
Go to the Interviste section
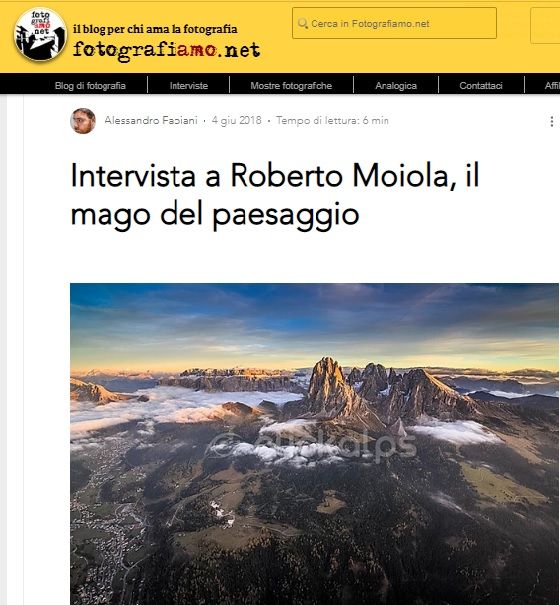(x=189, y=85)
